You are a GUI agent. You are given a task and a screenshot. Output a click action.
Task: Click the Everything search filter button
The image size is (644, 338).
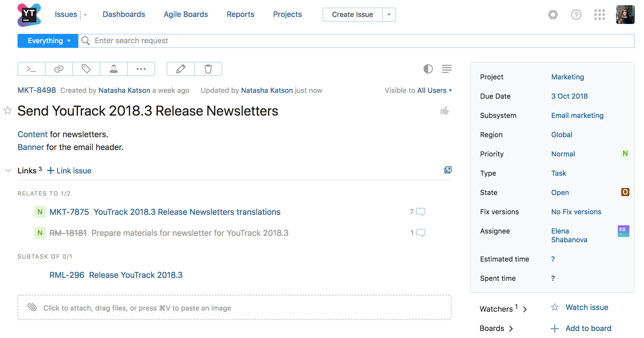(x=48, y=41)
